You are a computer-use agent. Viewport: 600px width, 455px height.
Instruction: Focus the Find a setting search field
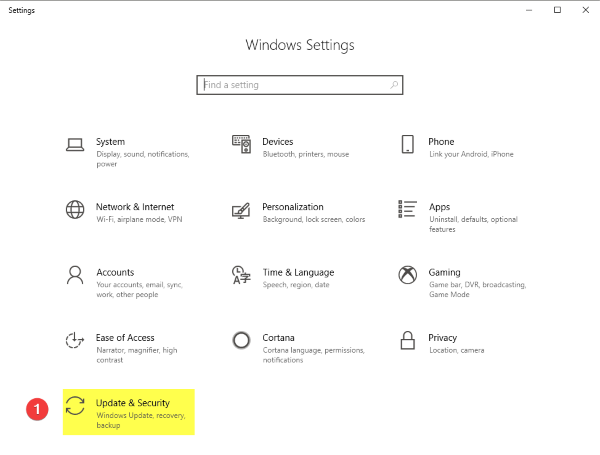point(300,85)
